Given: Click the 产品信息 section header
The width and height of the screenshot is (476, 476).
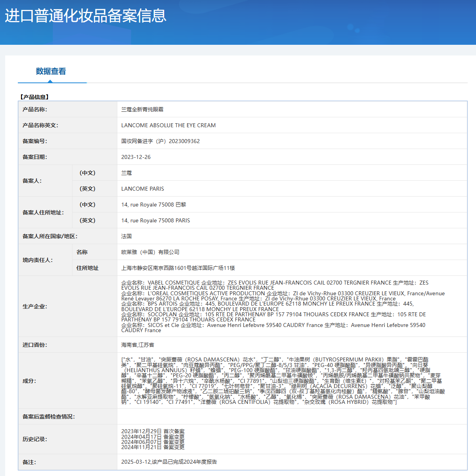Looking at the screenshot, I should 34,95.
